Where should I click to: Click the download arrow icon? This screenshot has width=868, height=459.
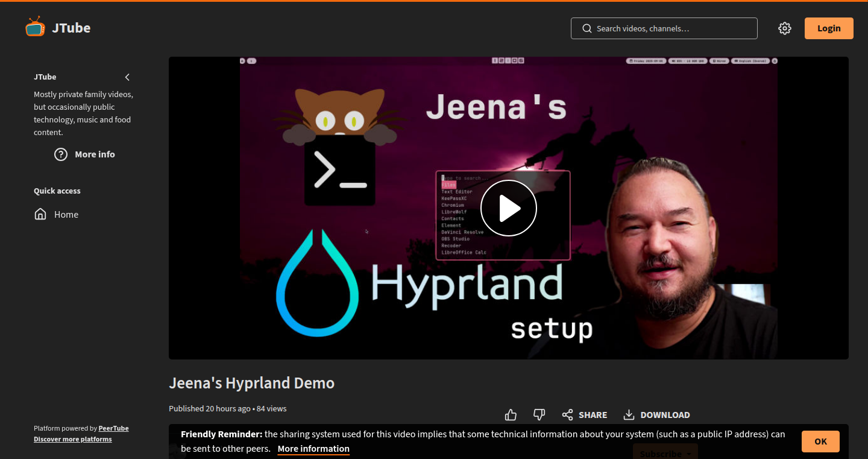point(629,415)
